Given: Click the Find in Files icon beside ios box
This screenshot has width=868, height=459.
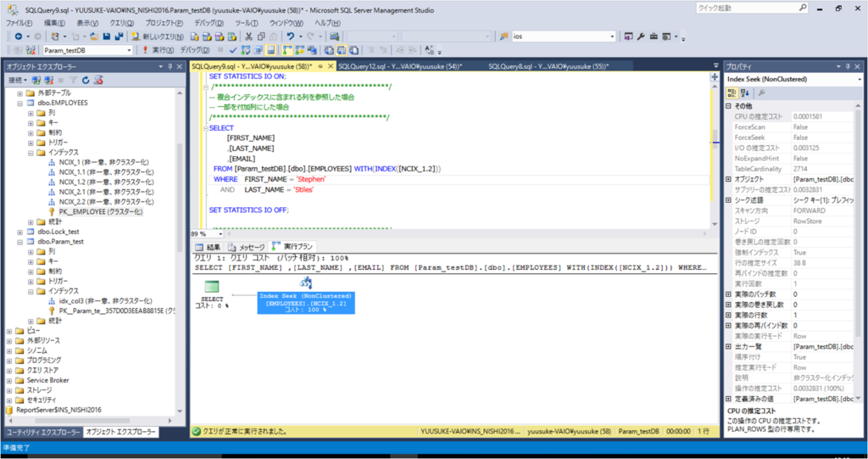Looking at the screenshot, I should pos(504,36).
